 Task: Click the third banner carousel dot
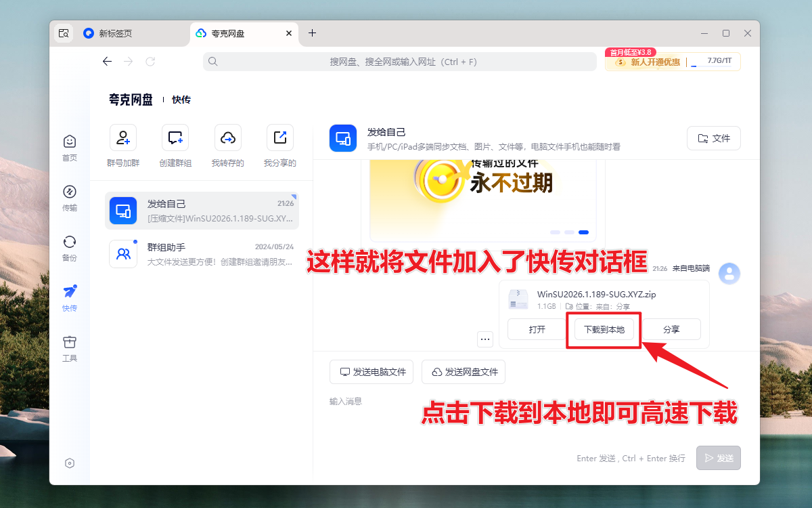coord(583,232)
